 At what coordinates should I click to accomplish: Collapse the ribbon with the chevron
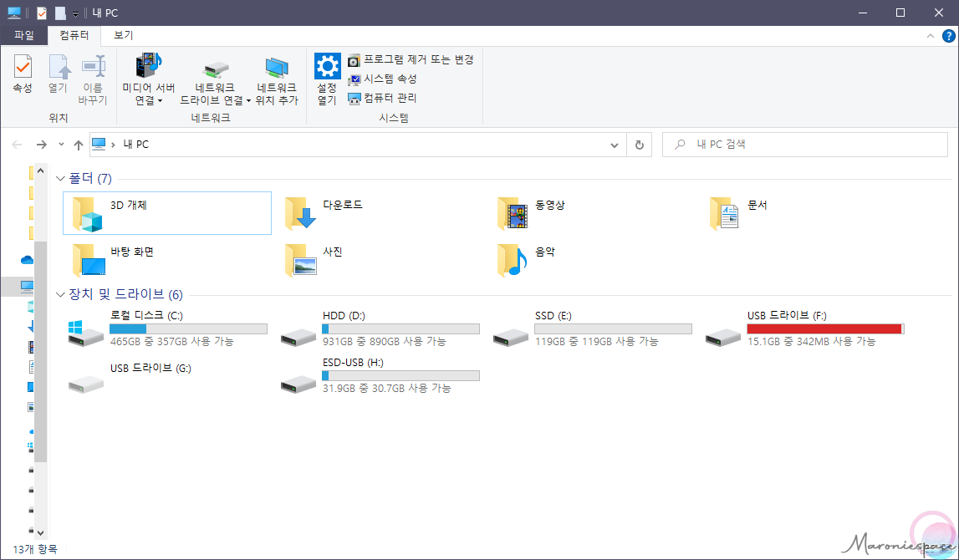click(x=931, y=36)
